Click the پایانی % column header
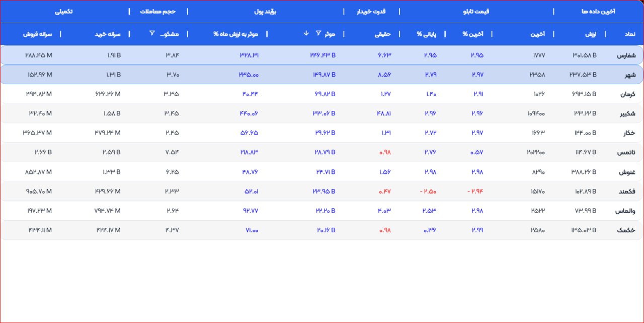 (427, 34)
